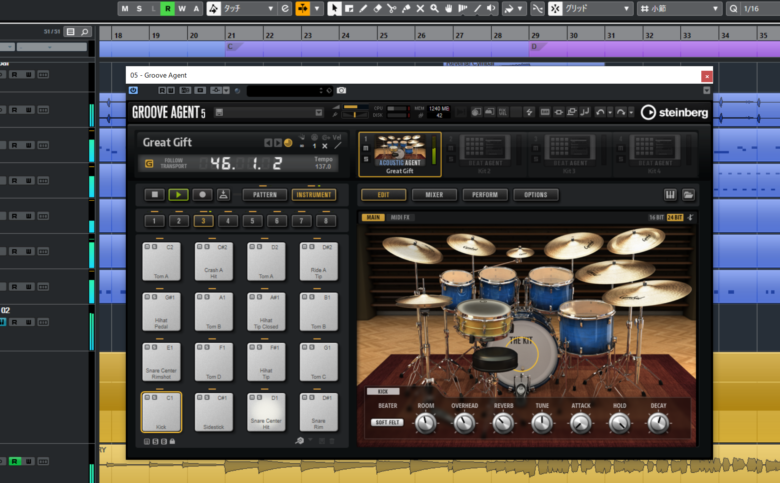Click the previous kit arrow beside Great Gift
The height and width of the screenshot is (483, 780).
click(268, 143)
